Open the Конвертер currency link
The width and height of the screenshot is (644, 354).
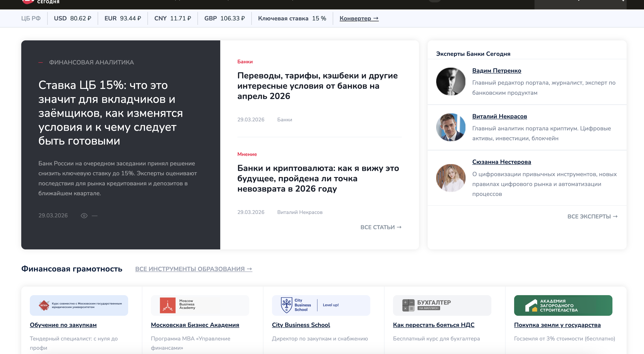tap(359, 18)
